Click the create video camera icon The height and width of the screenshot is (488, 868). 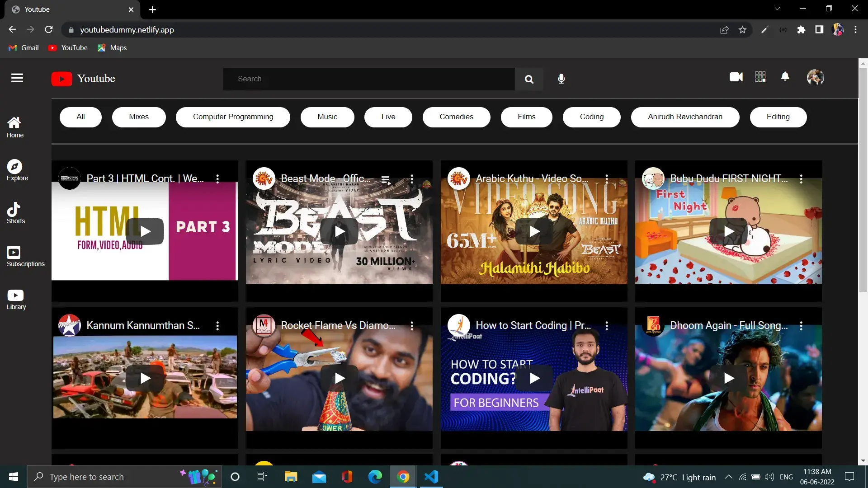click(736, 77)
